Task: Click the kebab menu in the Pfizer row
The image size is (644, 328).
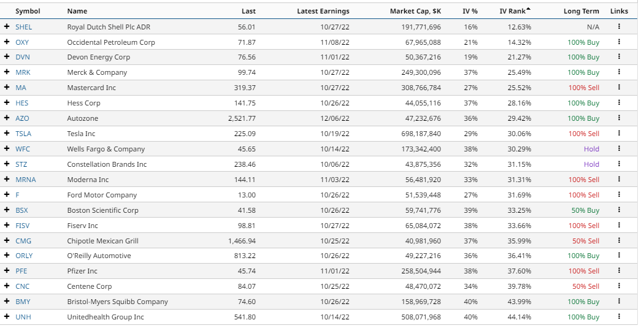Action: point(619,271)
